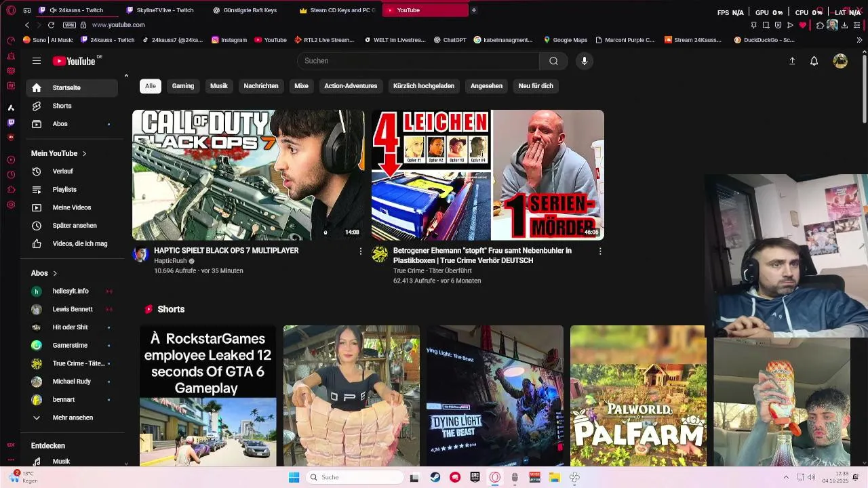Screen dimensions: 868x488
Task: Open the YouTube upload/create icon
Action: click(792, 61)
